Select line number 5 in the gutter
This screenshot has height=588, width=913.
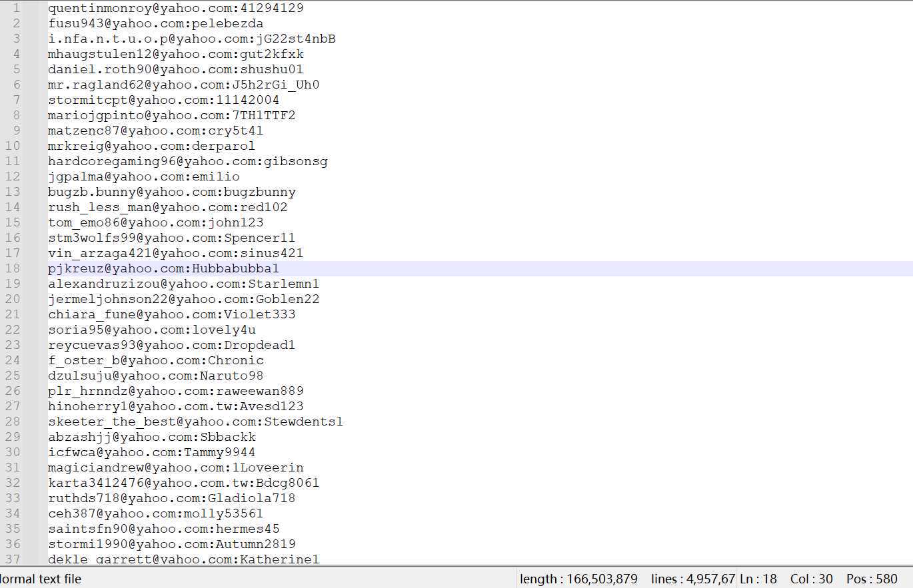coord(16,69)
